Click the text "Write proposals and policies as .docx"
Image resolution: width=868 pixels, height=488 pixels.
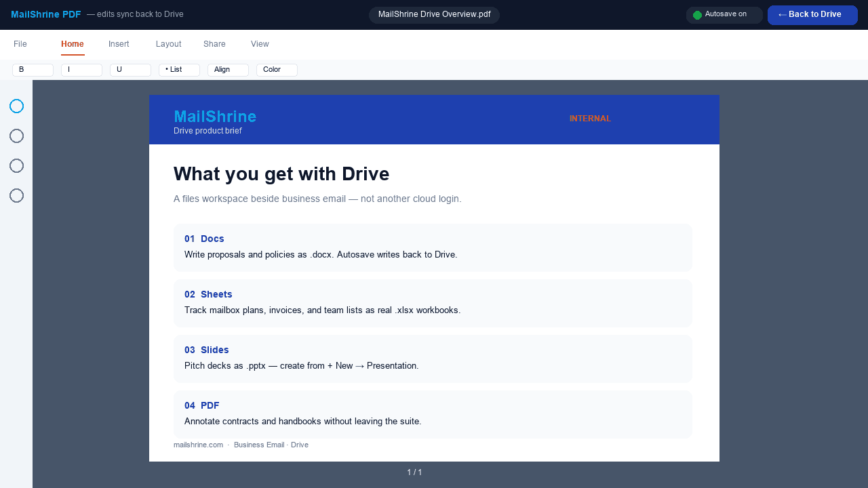tap(258, 255)
